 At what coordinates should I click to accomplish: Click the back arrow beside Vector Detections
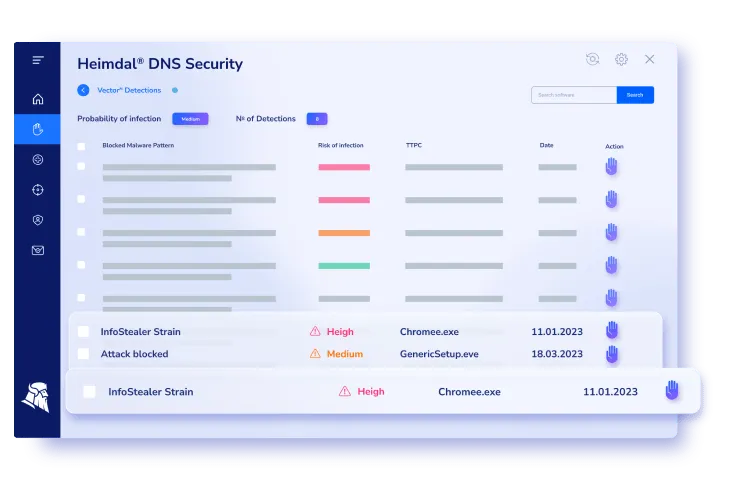[83, 90]
